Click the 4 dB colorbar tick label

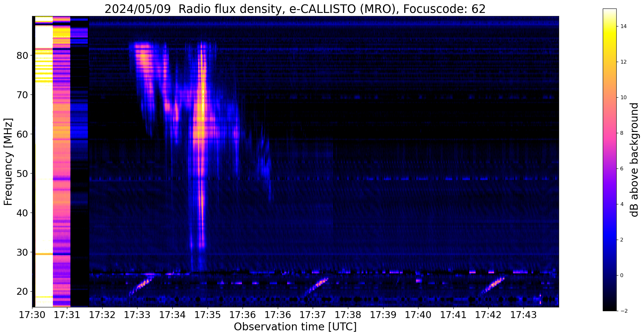[x=621, y=204]
